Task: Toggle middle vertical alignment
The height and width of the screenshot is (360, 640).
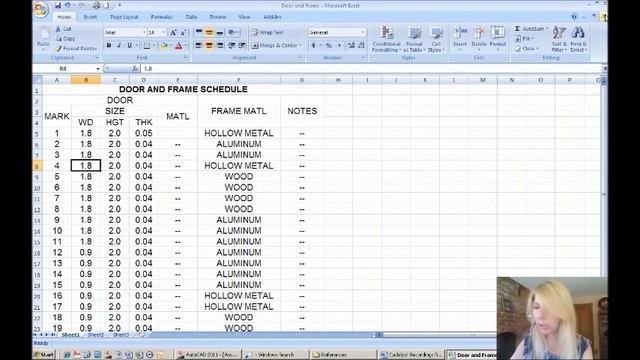Action: (209, 32)
